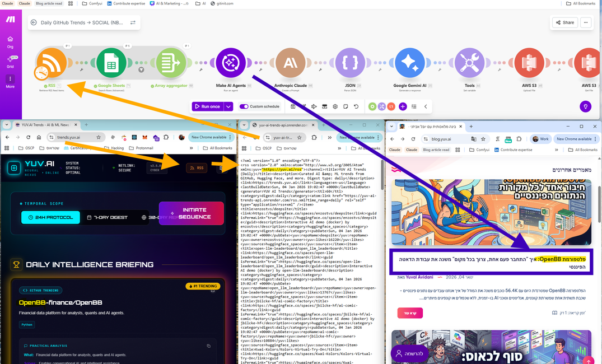Open the three-dot menu beside Share

click(586, 22)
